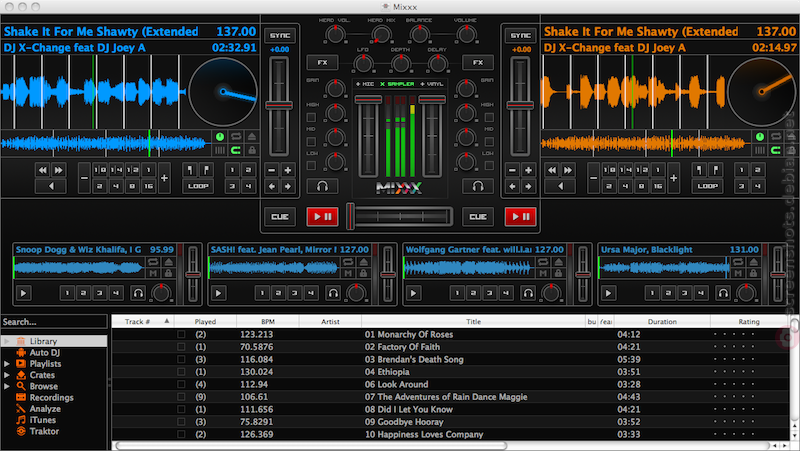Open iTunes library in sidebar
This screenshot has width=800, height=451.
point(42,420)
